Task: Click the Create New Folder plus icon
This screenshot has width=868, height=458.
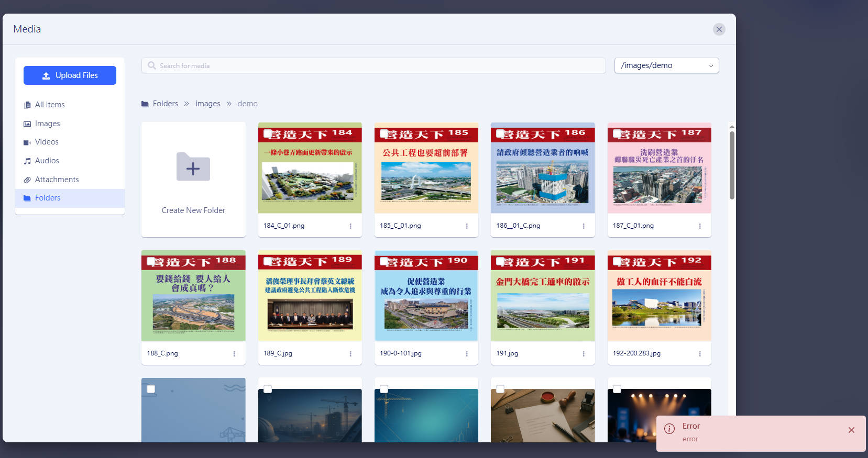Action: pyautogui.click(x=193, y=167)
